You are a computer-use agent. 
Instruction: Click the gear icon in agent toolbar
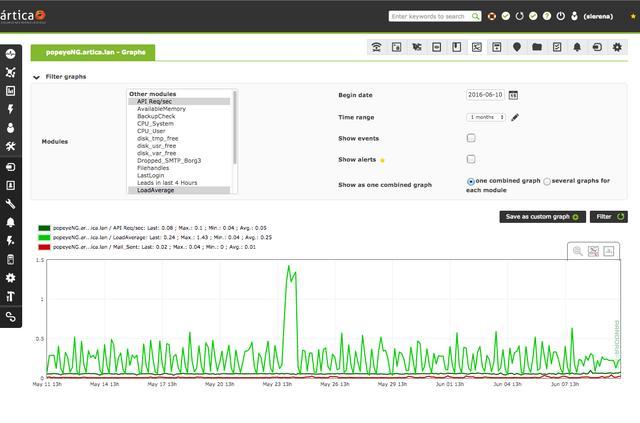(x=617, y=47)
